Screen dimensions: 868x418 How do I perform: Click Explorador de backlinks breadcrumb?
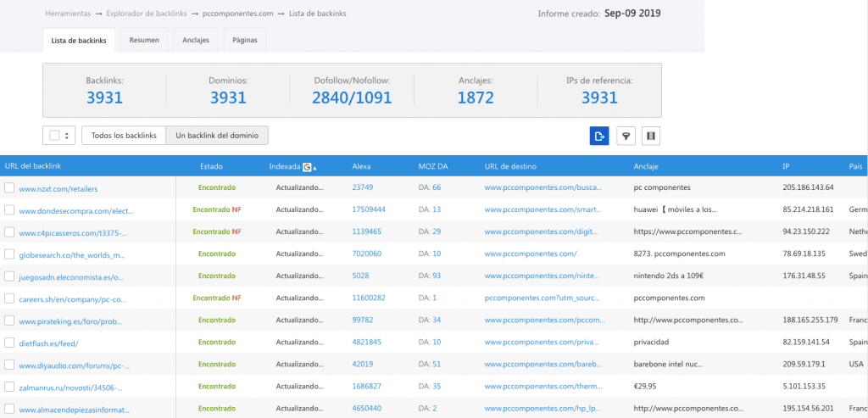click(145, 14)
